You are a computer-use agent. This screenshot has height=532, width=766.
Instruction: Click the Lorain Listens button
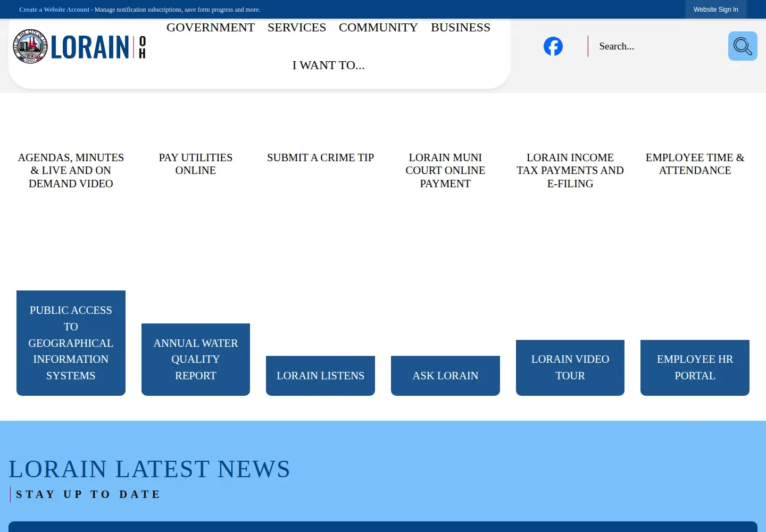click(x=320, y=376)
